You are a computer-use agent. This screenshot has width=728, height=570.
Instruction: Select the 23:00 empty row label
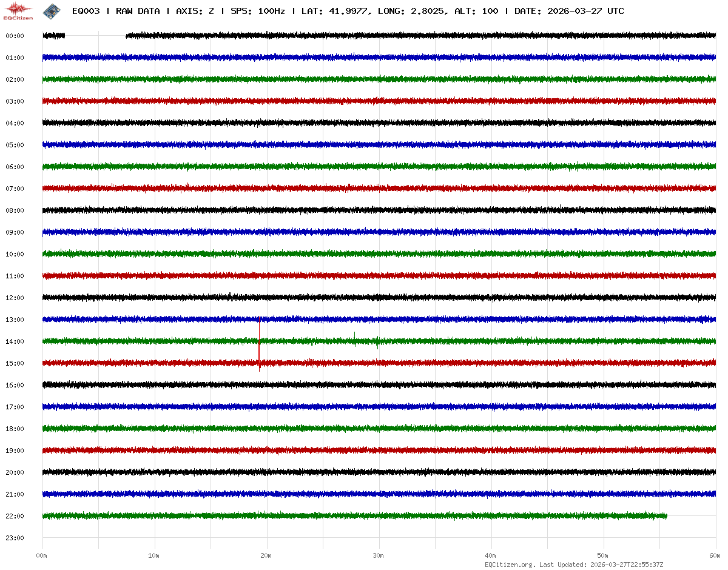click(15, 538)
